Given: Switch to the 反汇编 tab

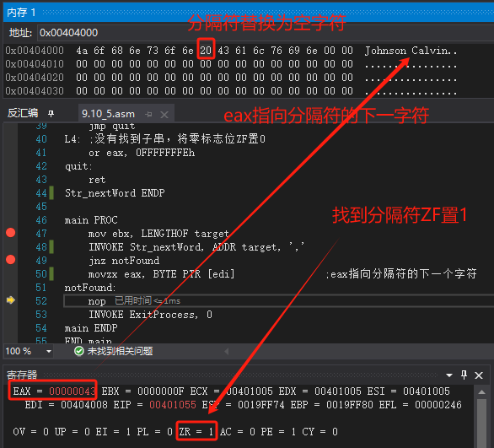Looking at the screenshot, I should click(x=23, y=113).
